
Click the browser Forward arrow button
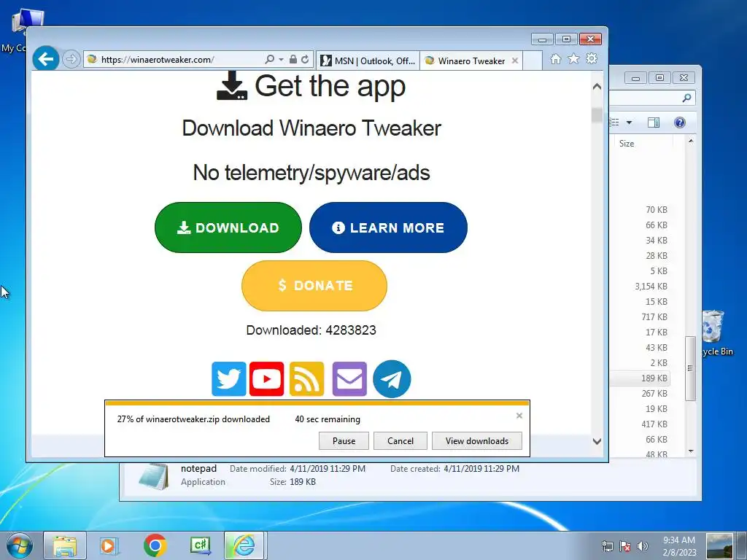[x=71, y=60]
